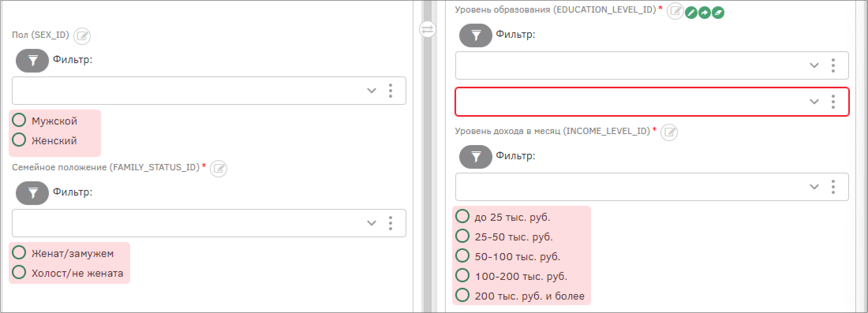Open the red-outlined education level dropdown

(652, 102)
